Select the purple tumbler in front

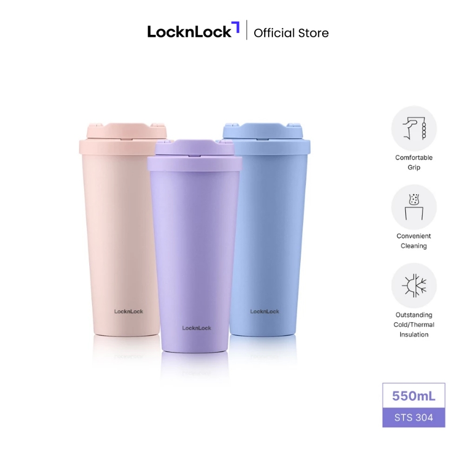(x=194, y=246)
